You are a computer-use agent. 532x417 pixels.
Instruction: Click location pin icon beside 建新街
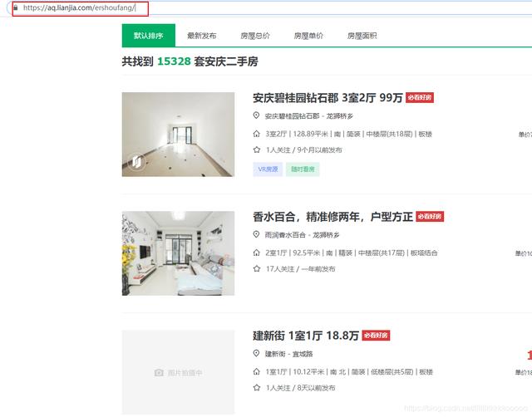tap(257, 353)
